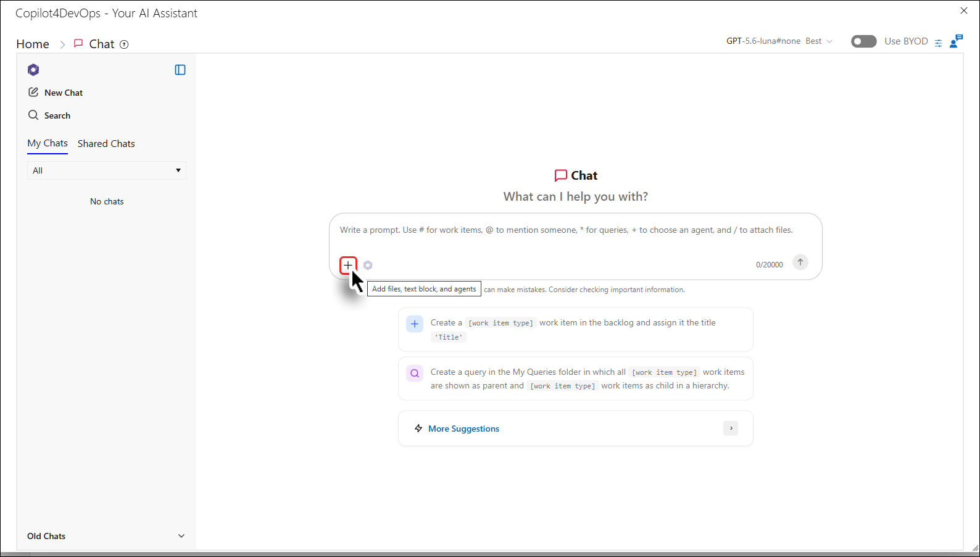Open the settings sliders icon near BYOD
The height and width of the screenshot is (557, 980).
(x=938, y=43)
